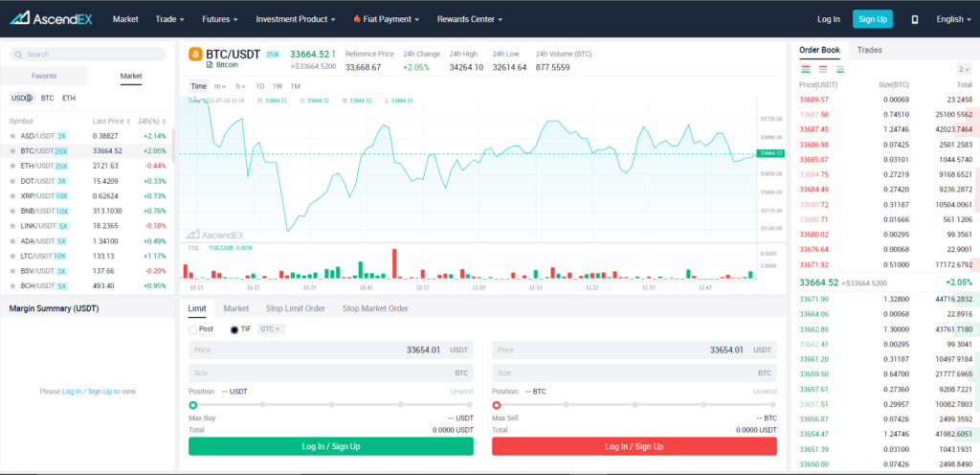Switch to Stop Market Order tab
This screenshot has height=475, width=980.
tap(375, 308)
